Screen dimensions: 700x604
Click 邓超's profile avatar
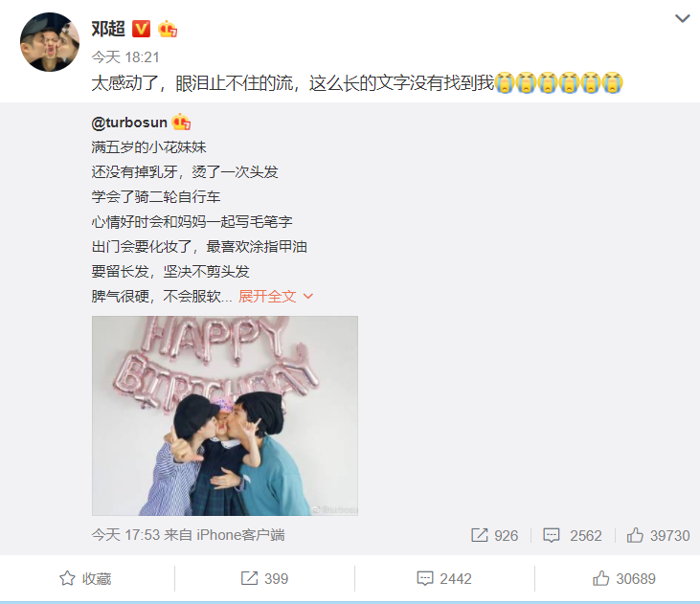pos(50,42)
